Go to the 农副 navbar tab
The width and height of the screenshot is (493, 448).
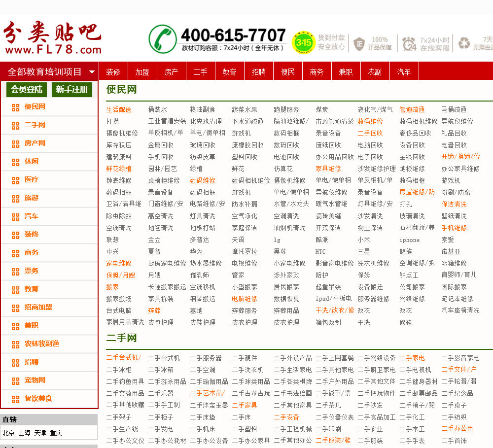(375, 71)
